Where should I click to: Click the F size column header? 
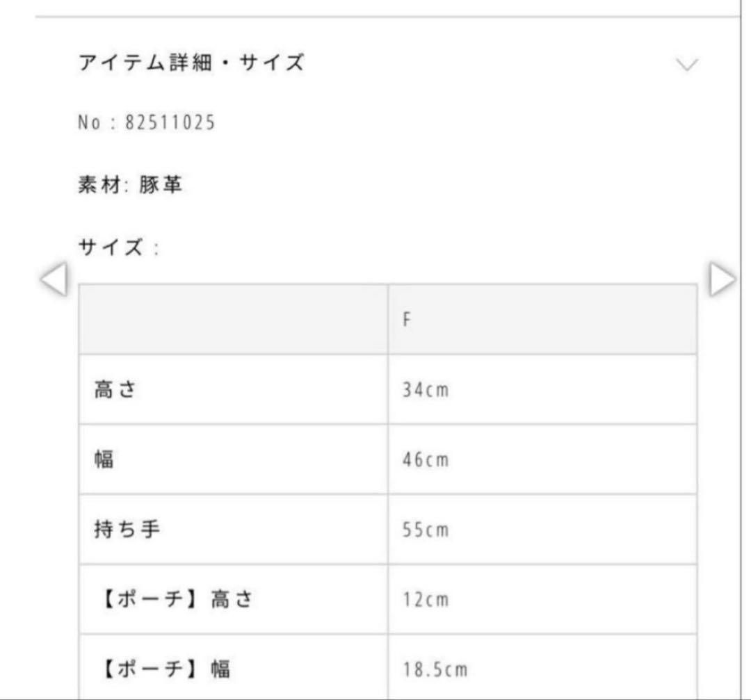click(407, 320)
